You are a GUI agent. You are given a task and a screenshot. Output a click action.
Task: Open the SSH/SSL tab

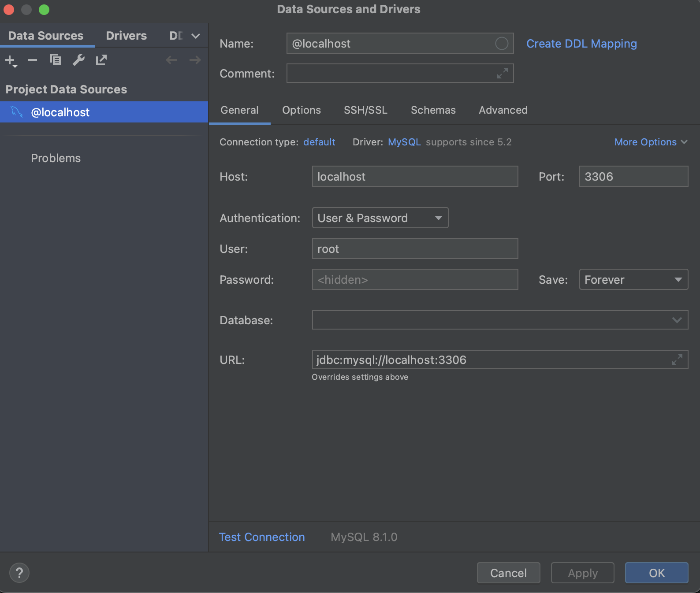(365, 110)
